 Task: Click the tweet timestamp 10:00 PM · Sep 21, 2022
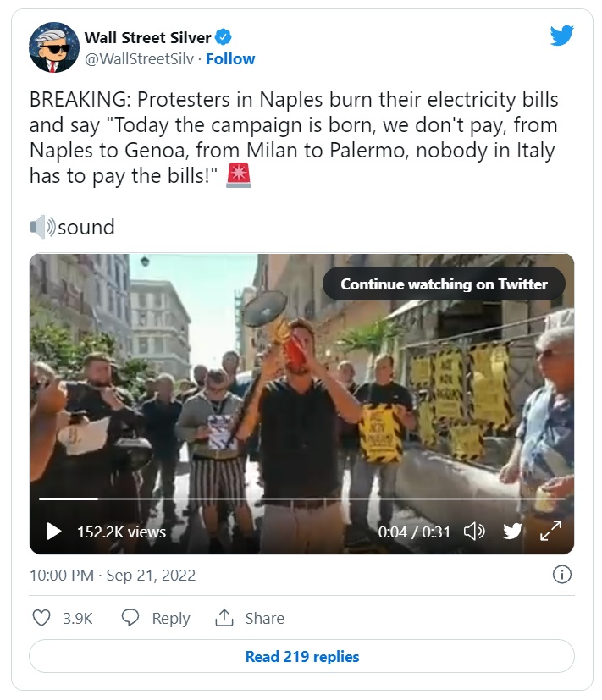113,576
